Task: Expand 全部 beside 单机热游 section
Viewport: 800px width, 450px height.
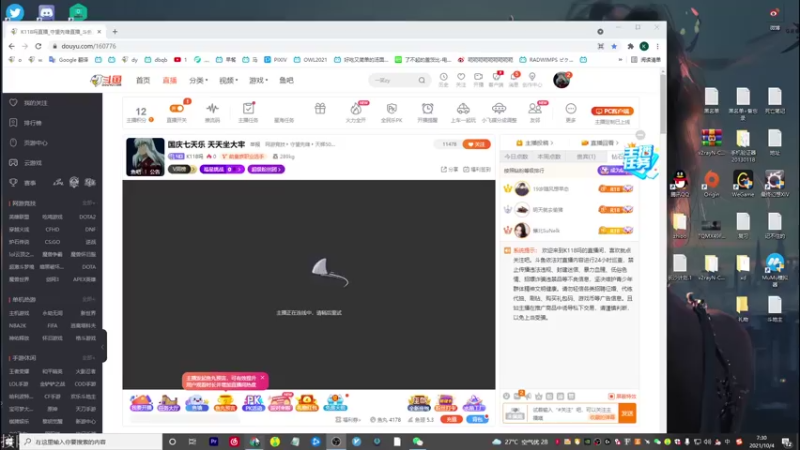Action: click(88, 299)
